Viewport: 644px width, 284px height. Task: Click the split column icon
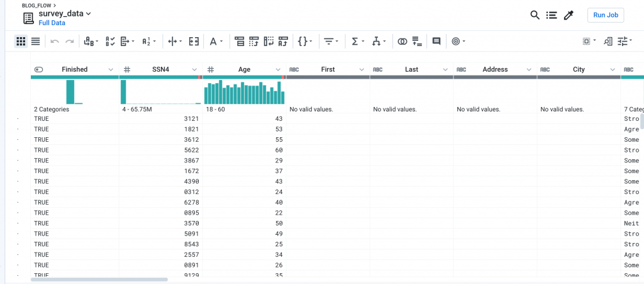[175, 41]
